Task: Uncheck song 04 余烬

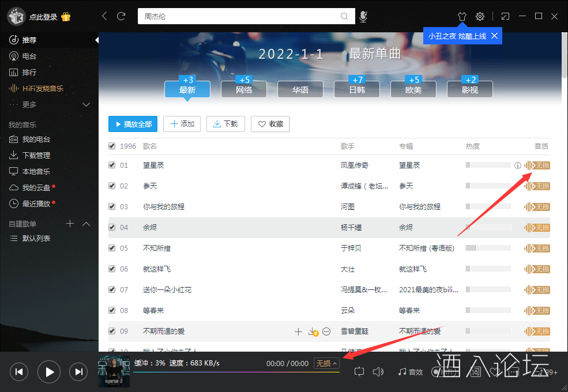Action: (112, 227)
